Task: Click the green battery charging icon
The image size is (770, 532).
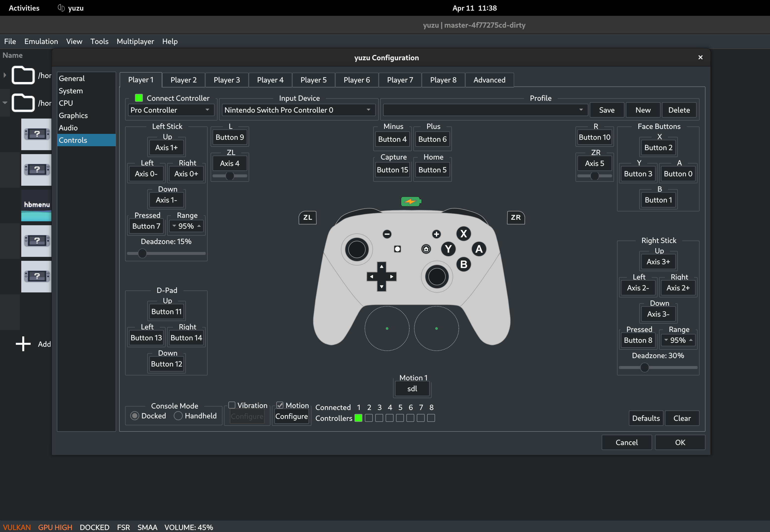Action: coord(411,201)
